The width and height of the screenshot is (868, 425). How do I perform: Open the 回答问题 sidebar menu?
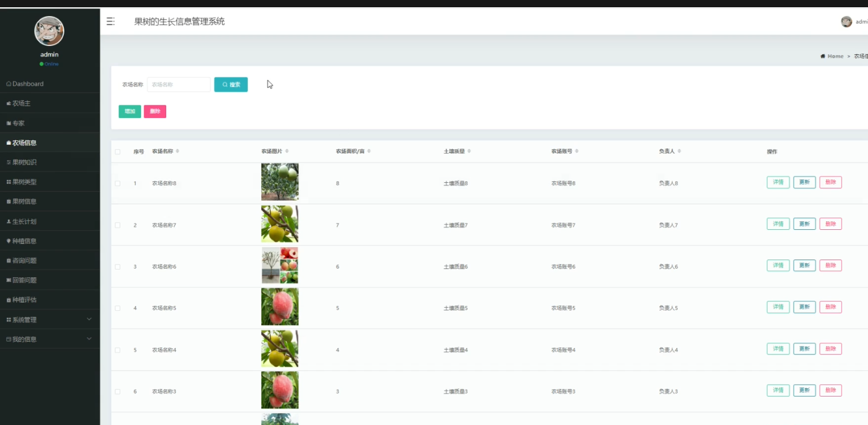pyautogui.click(x=50, y=280)
